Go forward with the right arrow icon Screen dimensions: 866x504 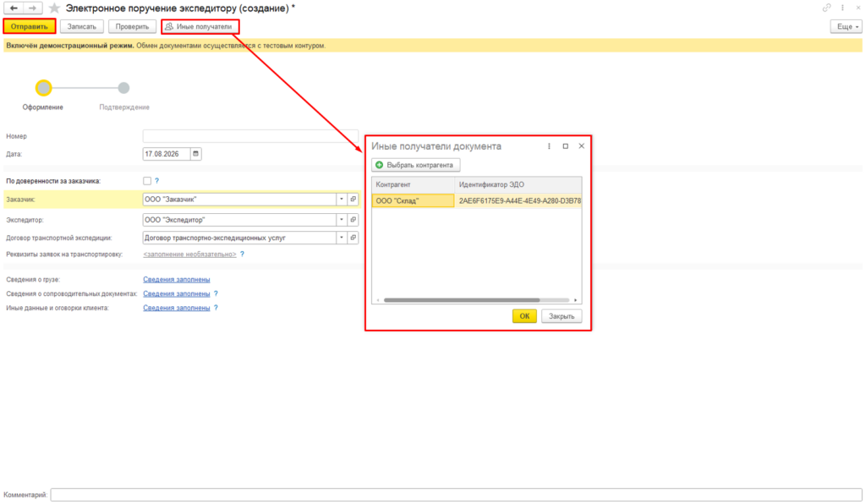[33, 8]
